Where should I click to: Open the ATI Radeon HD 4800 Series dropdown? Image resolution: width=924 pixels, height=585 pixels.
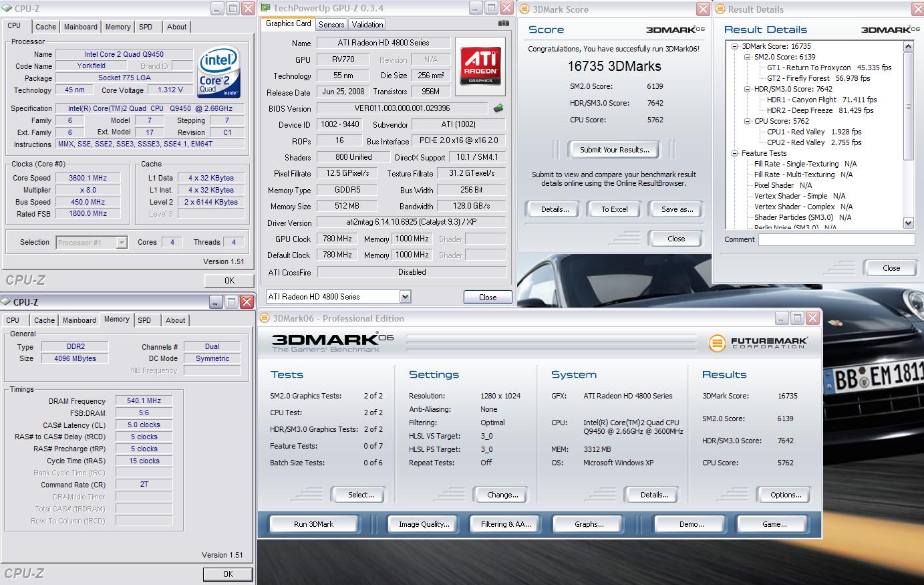[405, 297]
